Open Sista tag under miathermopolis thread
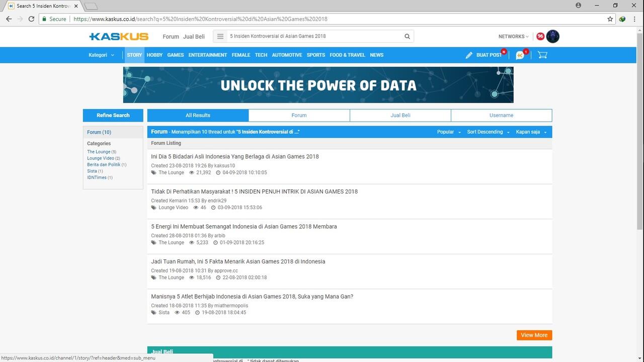Image resolution: width=644 pixels, height=362 pixels. [164, 313]
